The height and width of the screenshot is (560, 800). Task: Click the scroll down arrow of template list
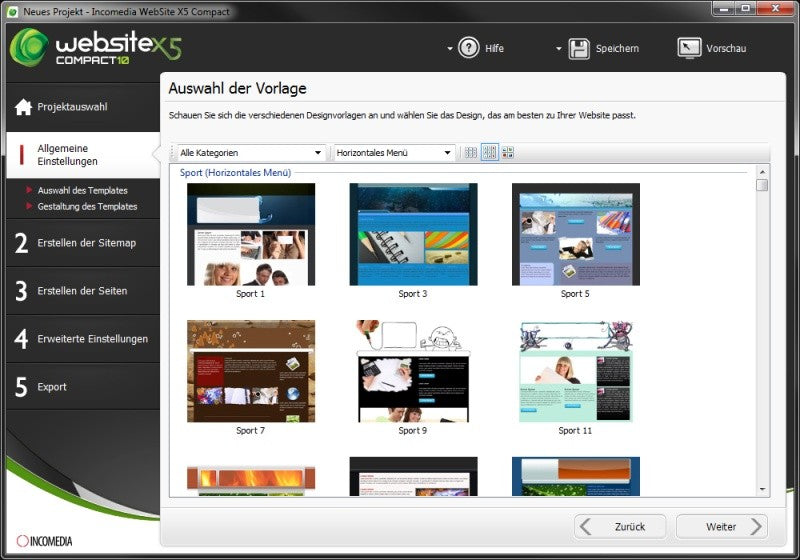762,490
